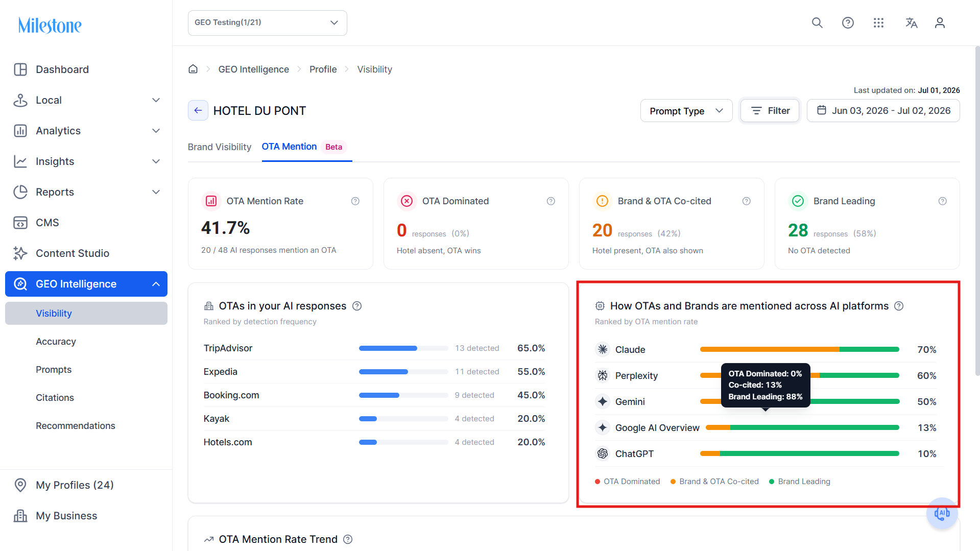Open the Prompt Type dropdown
This screenshot has height=551, width=980.
(x=686, y=111)
